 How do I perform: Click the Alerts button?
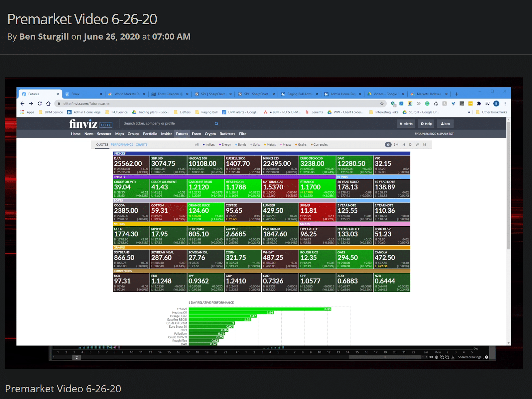pyautogui.click(x=406, y=124)
